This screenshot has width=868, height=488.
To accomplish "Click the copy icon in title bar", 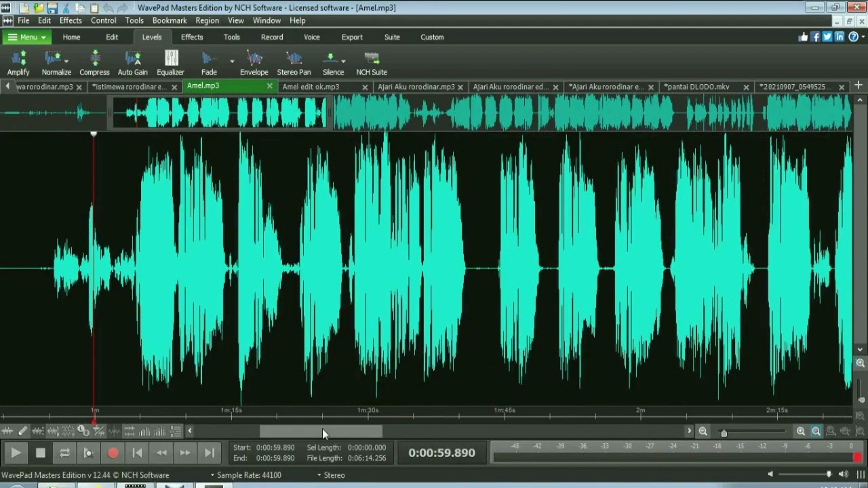I will point(79,8).
